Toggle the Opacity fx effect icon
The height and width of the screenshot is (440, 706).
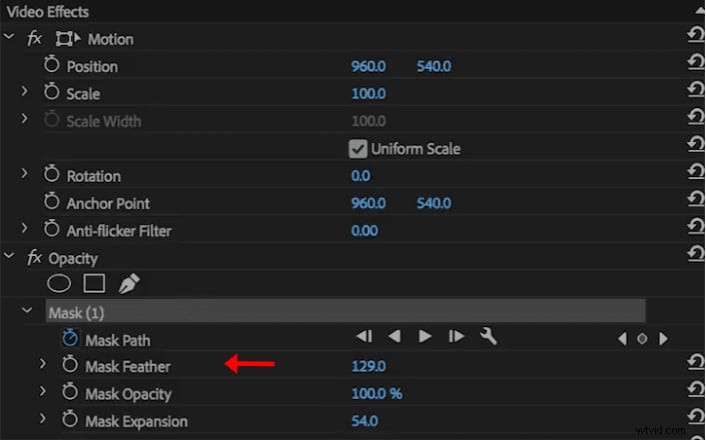click(34, 258)
